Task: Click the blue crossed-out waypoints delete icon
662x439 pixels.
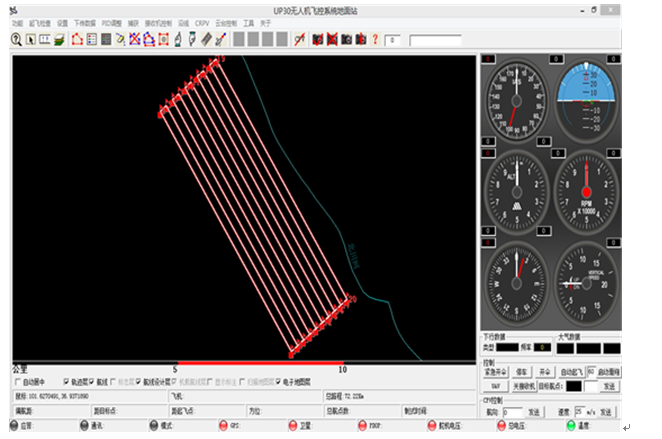Action: tap(135, 39)
